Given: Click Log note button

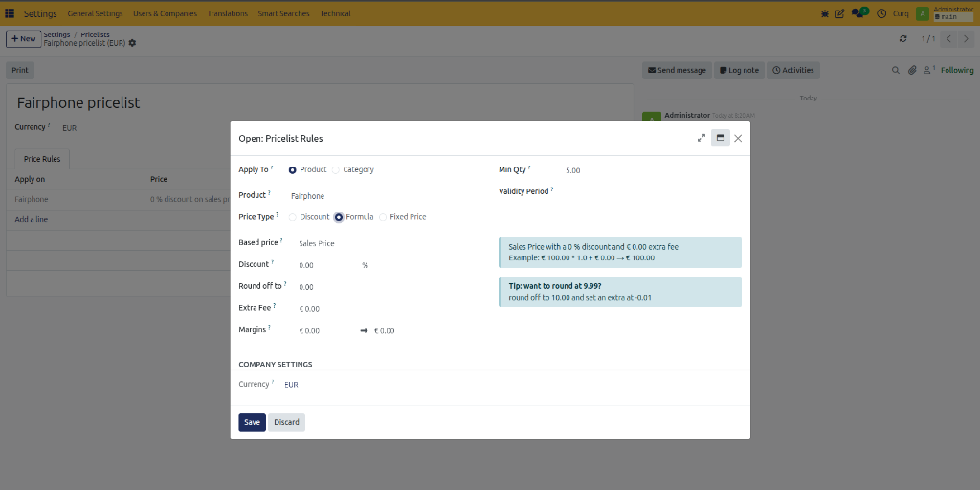Looking at the screenshot, I should (x=740, y=70).
